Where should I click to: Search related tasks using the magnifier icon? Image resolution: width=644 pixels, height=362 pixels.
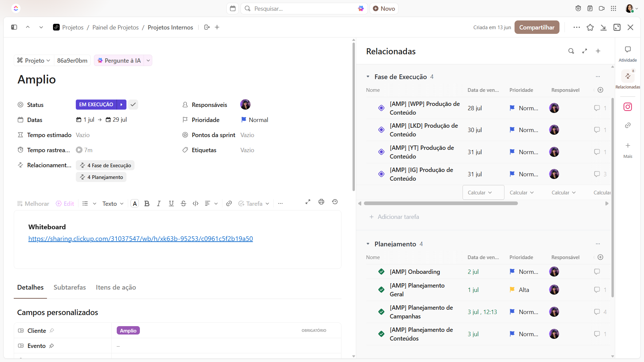pos(571,51)
